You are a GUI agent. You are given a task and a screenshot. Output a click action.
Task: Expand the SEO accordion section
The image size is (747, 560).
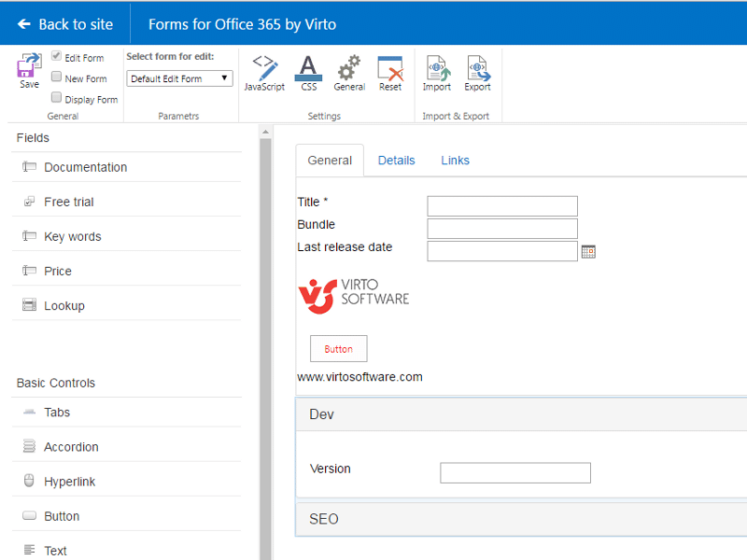(x=521, y=519)
